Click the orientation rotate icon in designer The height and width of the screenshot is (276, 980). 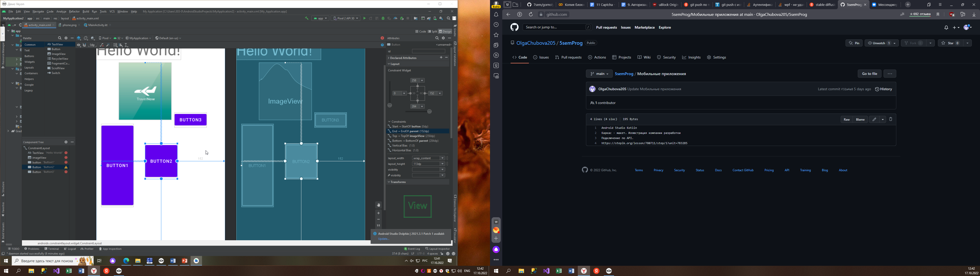point(86,38)
